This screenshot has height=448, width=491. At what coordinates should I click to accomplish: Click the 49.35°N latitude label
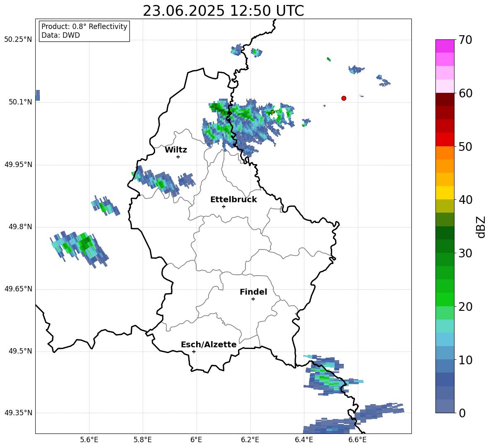[x=18, y=413]
